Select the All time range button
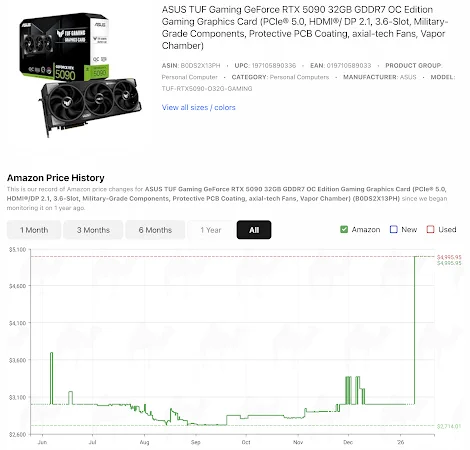The width and height of the screenshot is (470, 450). coord(254,230)
